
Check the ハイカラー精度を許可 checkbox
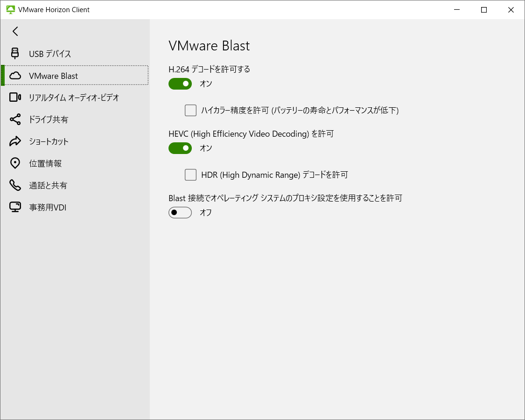(190, 110)
